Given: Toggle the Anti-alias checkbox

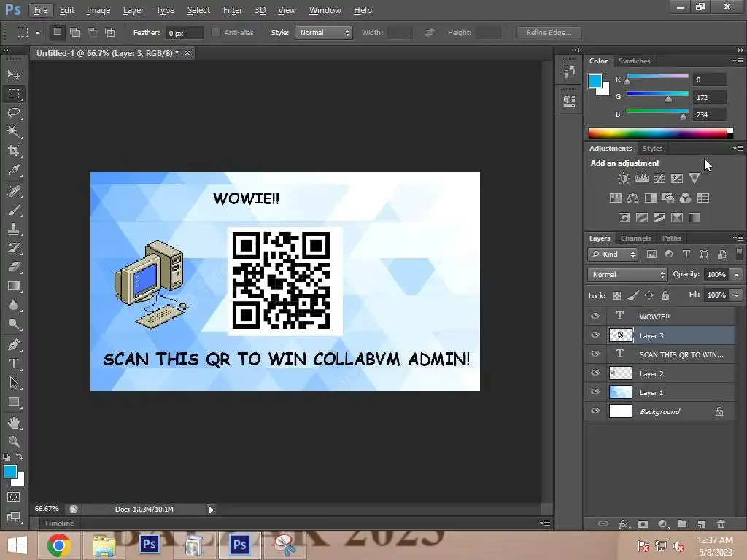Looking at the screenshot, I should (216, 32).
